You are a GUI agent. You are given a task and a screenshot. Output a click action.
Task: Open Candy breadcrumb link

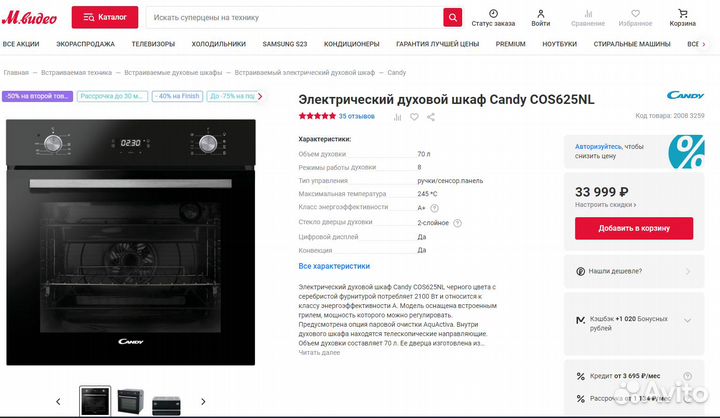click(397, 73)
